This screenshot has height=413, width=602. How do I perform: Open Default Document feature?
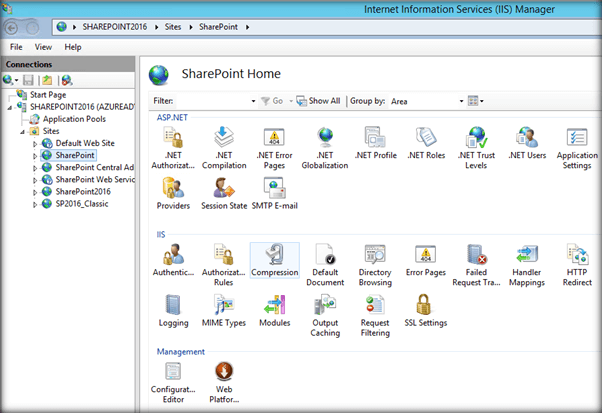coord(325,265)
